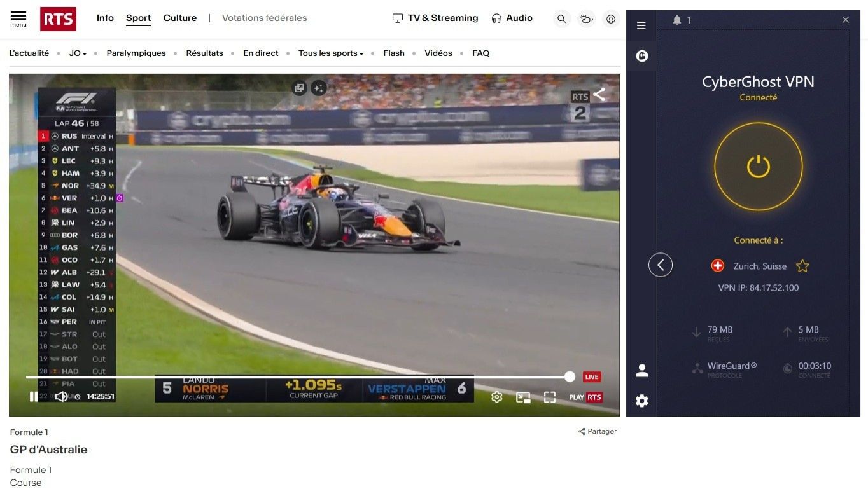Click the search magnifier icon
The height and width of the screenshot is (496, 868).
[x=561, y=19]
